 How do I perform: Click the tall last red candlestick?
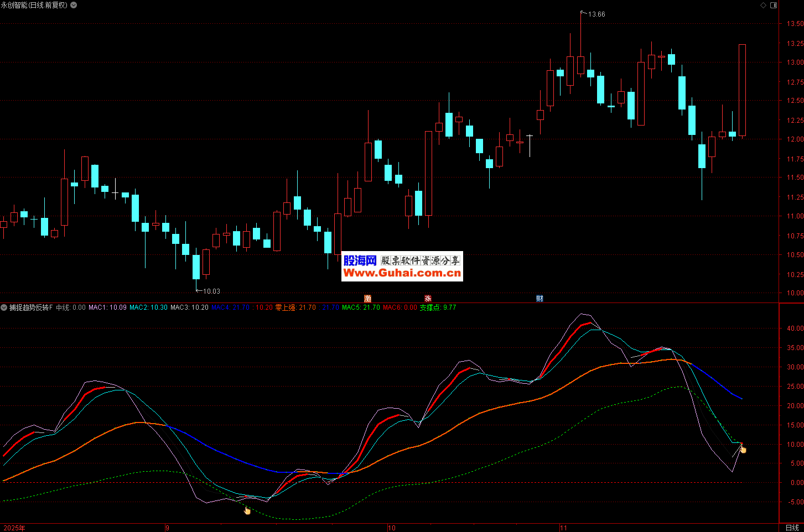pos(742,90)
